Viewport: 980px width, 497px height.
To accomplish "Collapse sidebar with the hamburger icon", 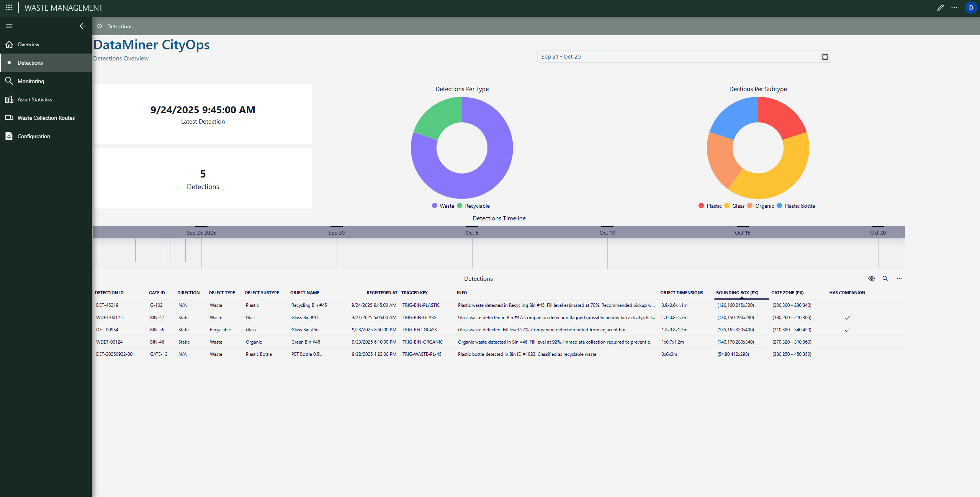I will click(9, 26).
